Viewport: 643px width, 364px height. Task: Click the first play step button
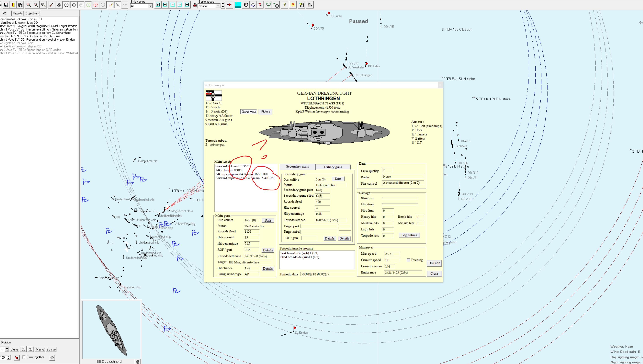tap(158, 5)
